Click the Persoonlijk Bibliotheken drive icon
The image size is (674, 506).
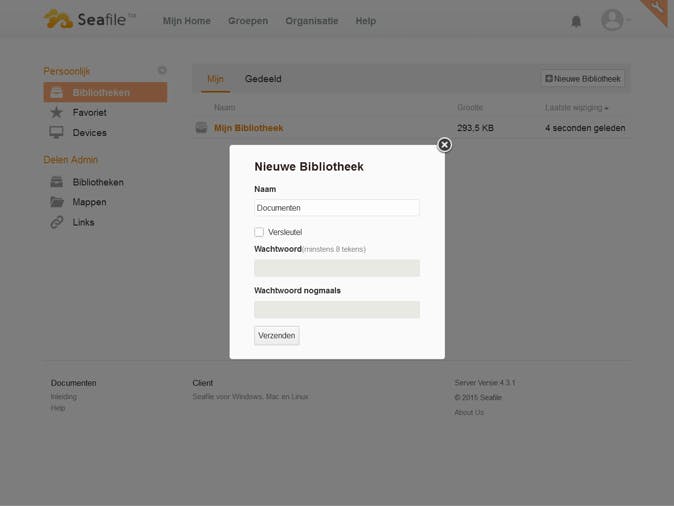tap(56, 92)
